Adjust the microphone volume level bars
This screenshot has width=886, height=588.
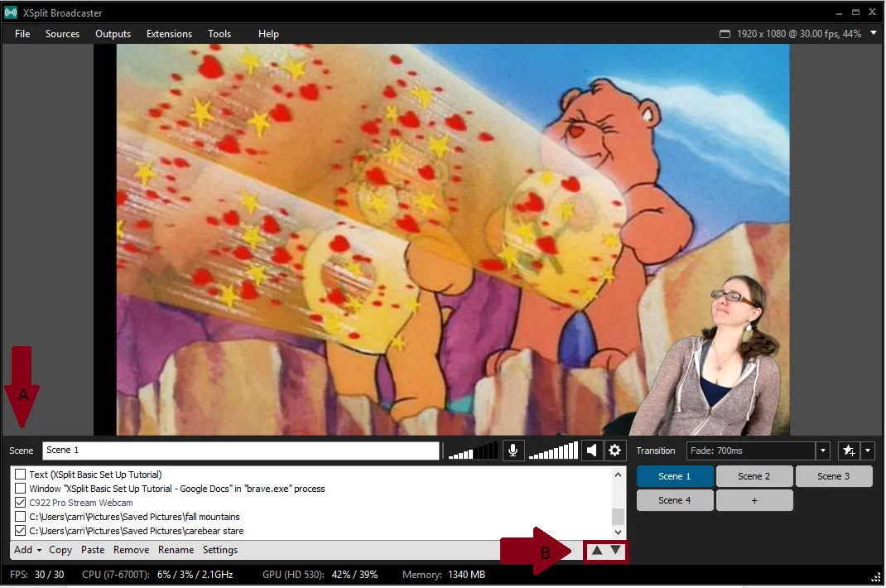(x=473, y=451)
